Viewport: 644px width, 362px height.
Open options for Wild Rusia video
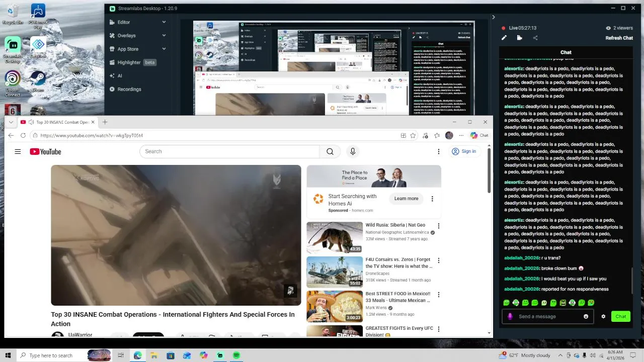pos(438,226)
